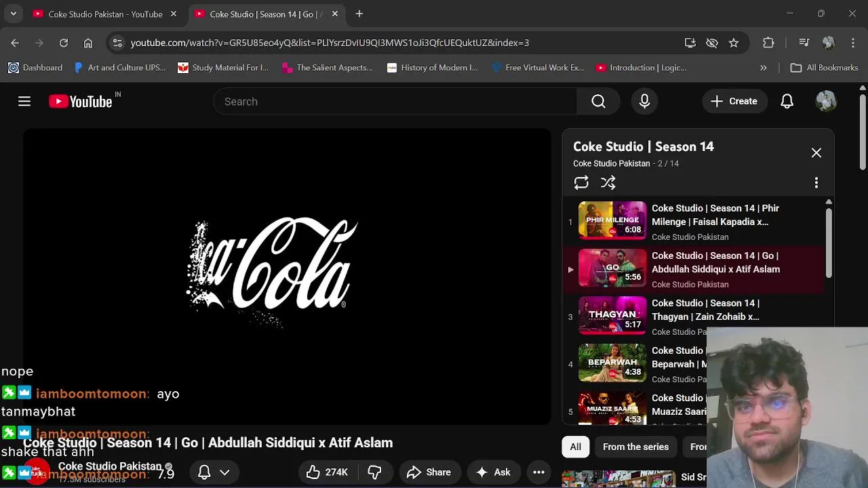
Task: Click the search magnifier button
Action: coord(598,102)
